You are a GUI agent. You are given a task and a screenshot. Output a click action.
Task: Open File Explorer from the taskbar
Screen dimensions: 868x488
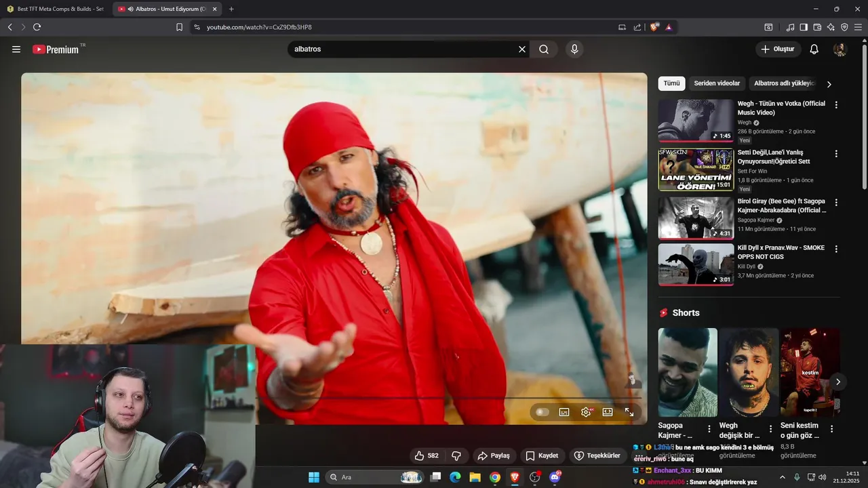(x=475, y=477)
